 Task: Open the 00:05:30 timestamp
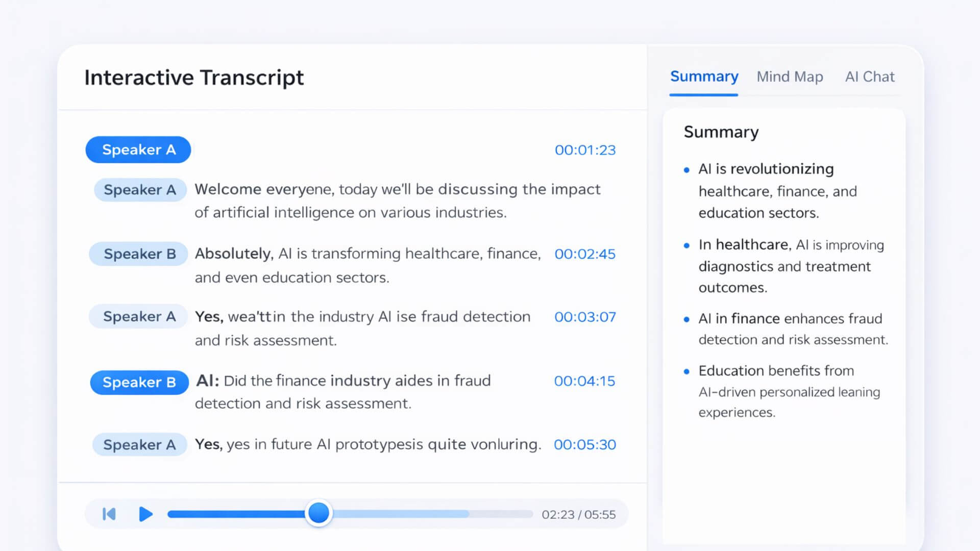pyautogui.click(x=585, y=444)
